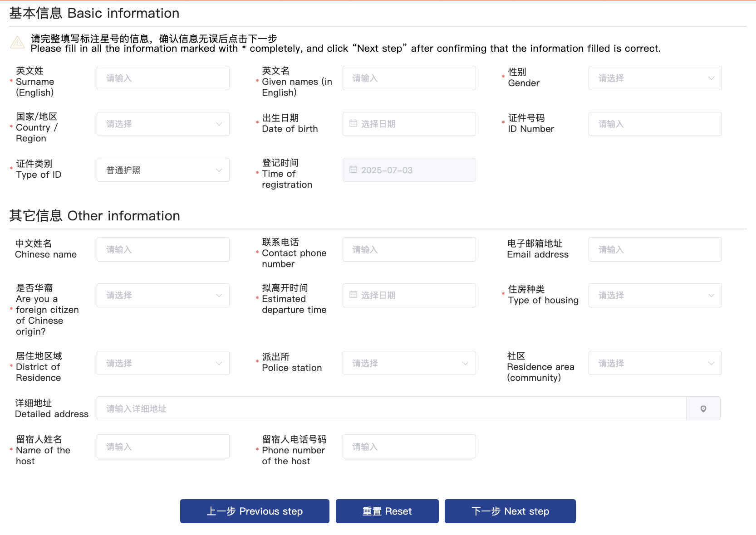Click calendar icon in Time of registration
Viewport: 756px width, 535px height.
pyautogui.click(x=353, y=170)
